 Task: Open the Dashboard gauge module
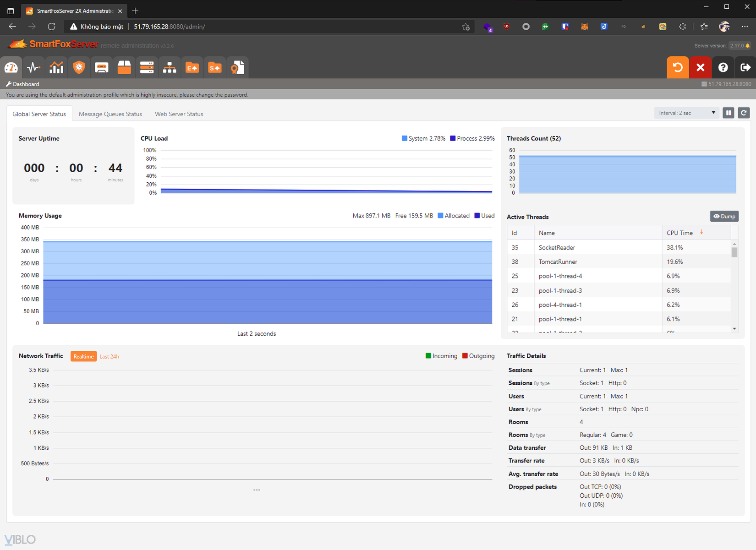(11, 68)
